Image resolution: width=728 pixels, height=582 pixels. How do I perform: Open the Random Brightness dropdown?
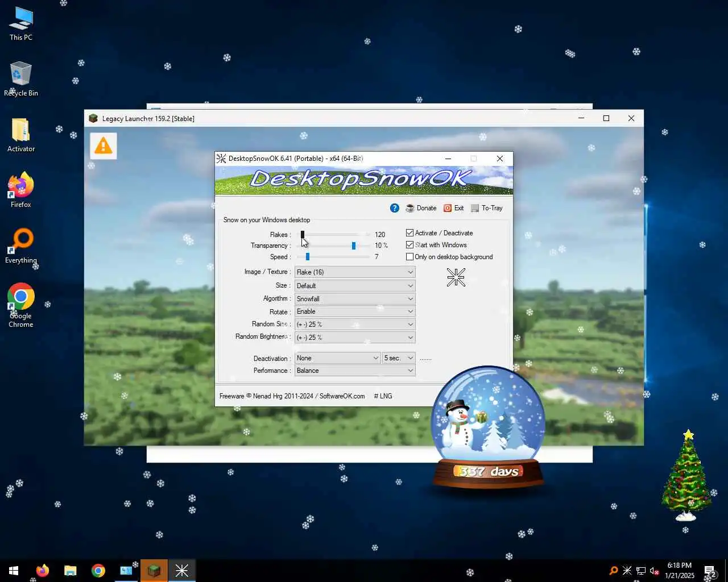tap(355, 338)
